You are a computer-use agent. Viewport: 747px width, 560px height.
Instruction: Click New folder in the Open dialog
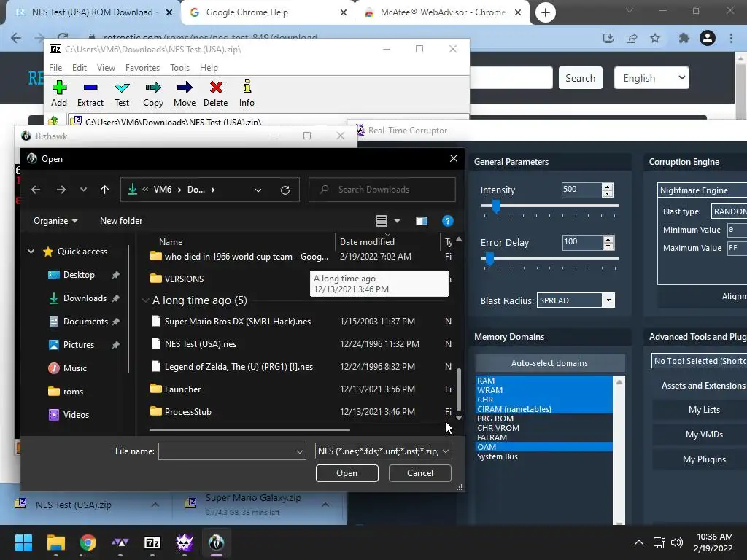pos(121,221)
